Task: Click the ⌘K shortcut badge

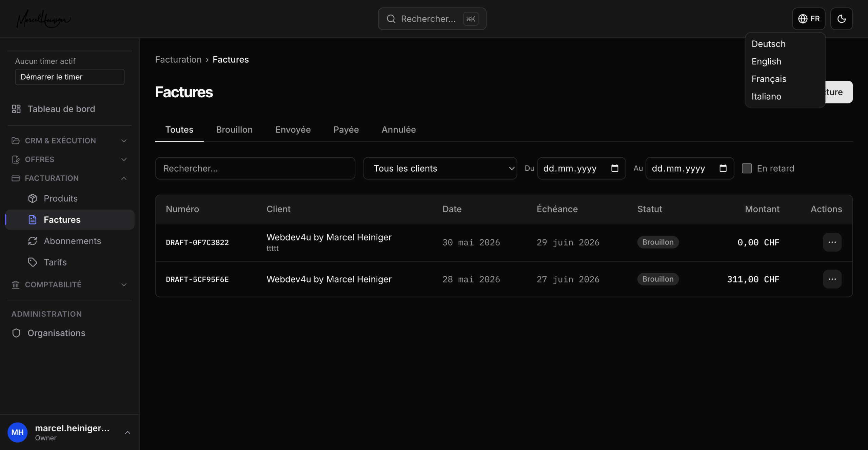Action: click(x=471, y=19)
